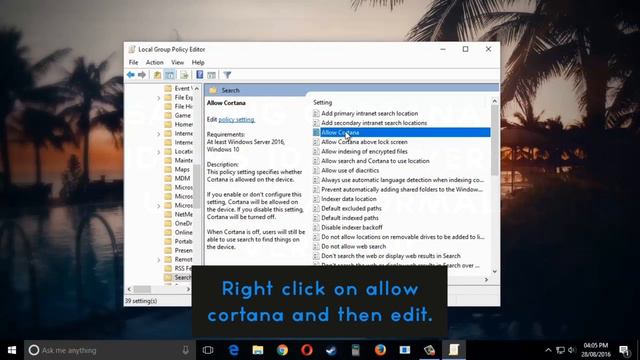Screen dimensions: 640x360
Task: Click the settings list vertical scrollbar thumb
Action: [495, 140]
